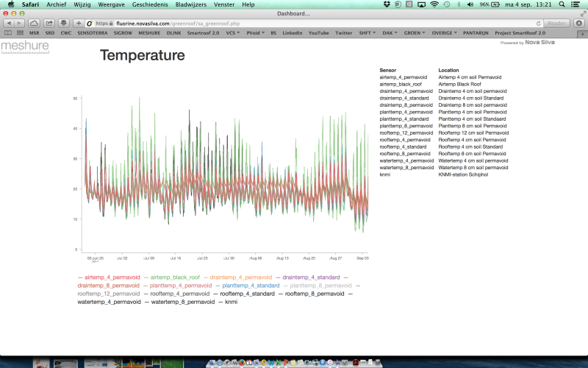The height and width of the screenshot is (368, 588).
Task: Open the Wijzig menu
Action: pyautogui.click(x=82, y=4)
